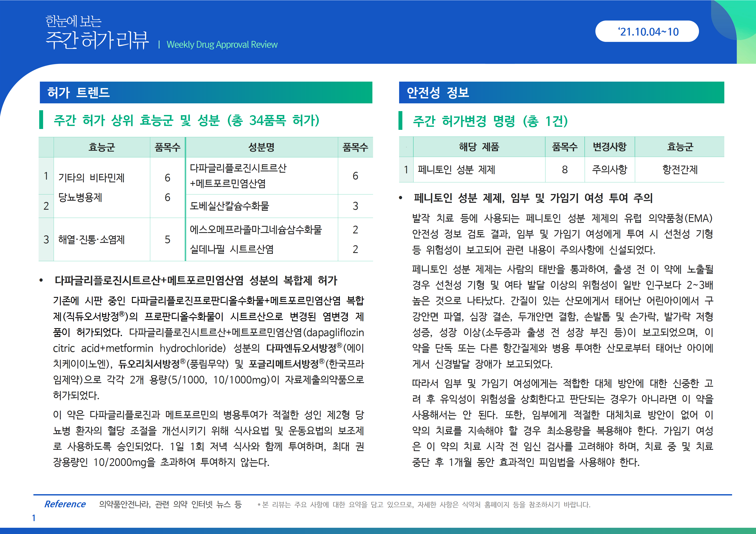Click the 성분명 column header
This screenshot has width=756, height=534.
261,147
